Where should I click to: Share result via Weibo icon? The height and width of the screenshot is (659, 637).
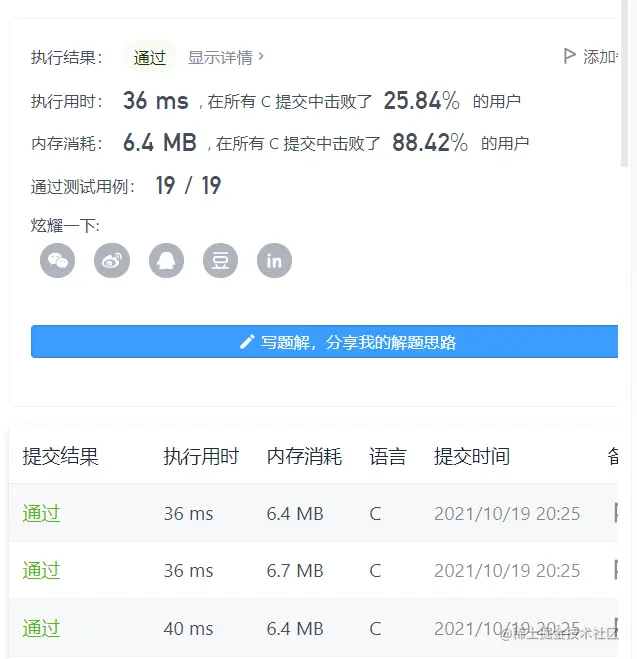[x=112, y=261]
